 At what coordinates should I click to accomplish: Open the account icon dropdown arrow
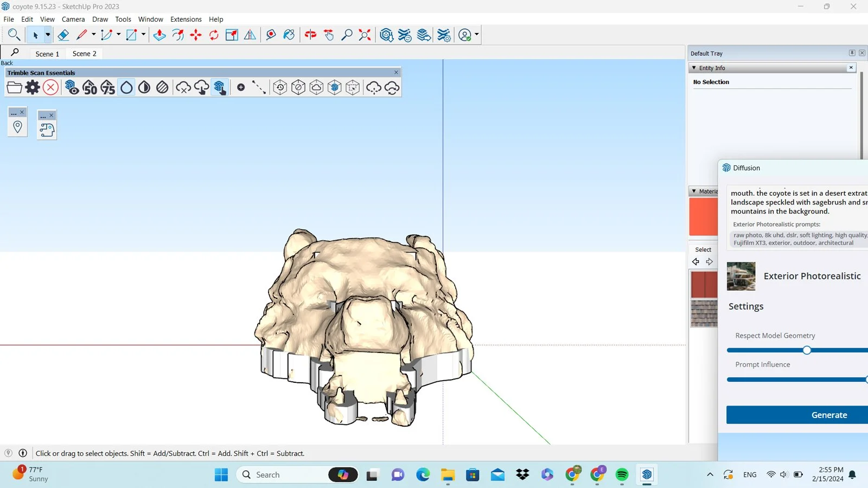click(x=477, y=35)
